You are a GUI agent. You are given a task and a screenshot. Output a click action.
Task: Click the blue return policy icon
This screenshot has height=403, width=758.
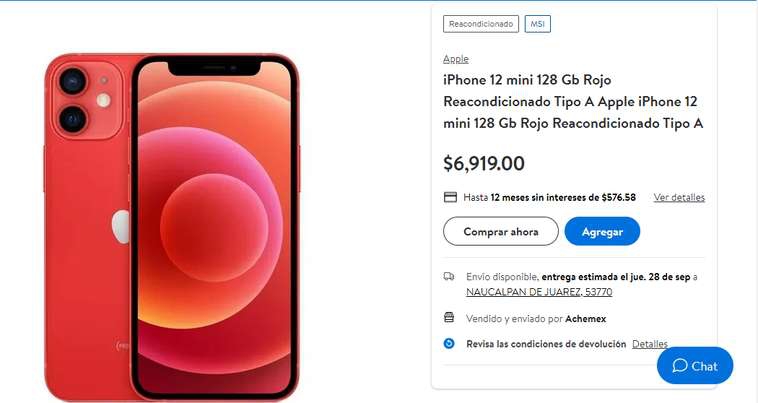point(449,344)
